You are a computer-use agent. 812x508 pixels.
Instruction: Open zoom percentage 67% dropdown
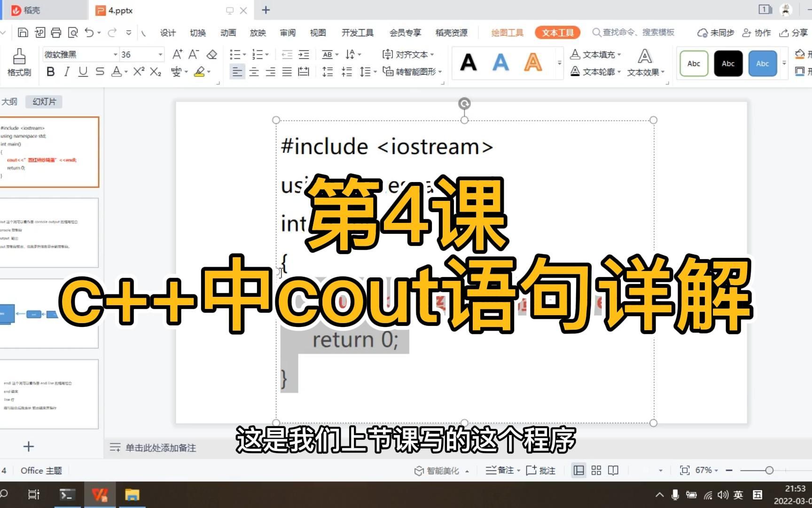[x=707, y=470]
